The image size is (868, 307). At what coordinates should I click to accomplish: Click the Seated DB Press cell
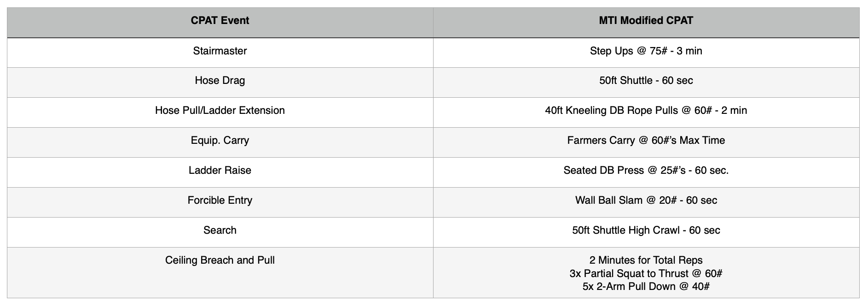pos(646,171)
